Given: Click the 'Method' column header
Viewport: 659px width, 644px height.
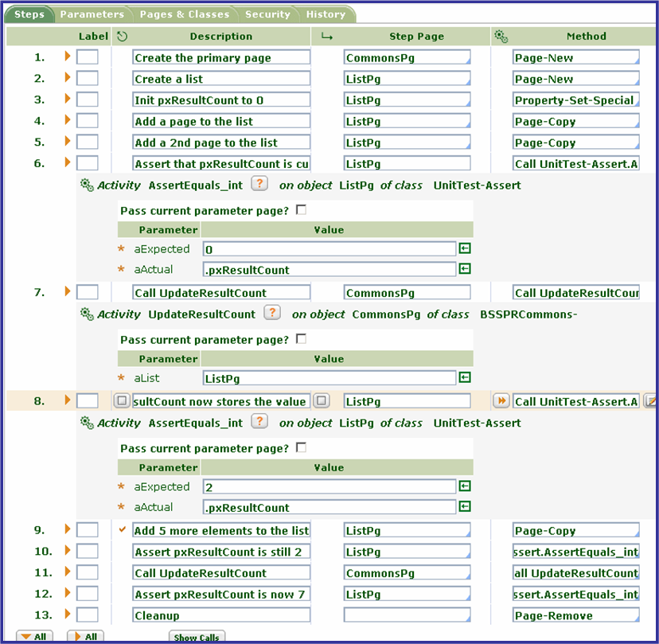Looking at the screenshot, I should [587, 37].
